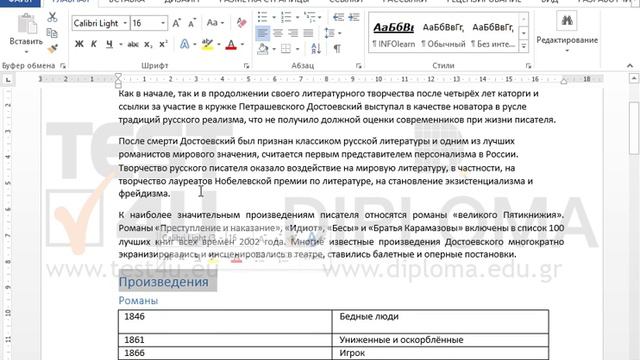640x360 pixels.
Task: Activate the Format Painter brush
Action: pyautogui.click(x=52, y=49)
